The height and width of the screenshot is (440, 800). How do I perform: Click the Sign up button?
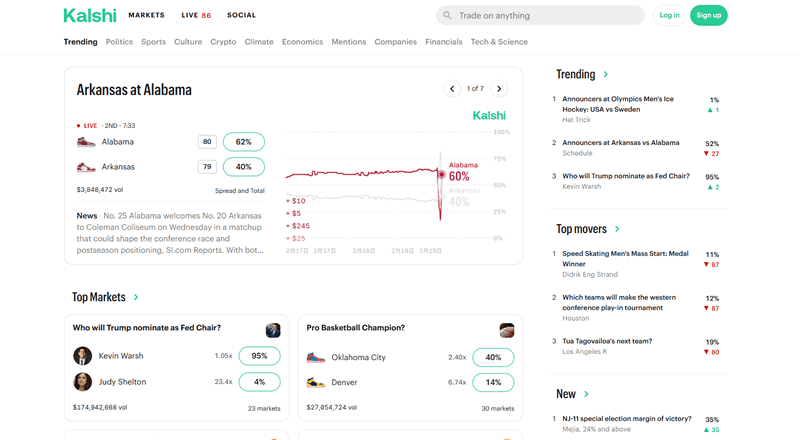pos(708,15)
